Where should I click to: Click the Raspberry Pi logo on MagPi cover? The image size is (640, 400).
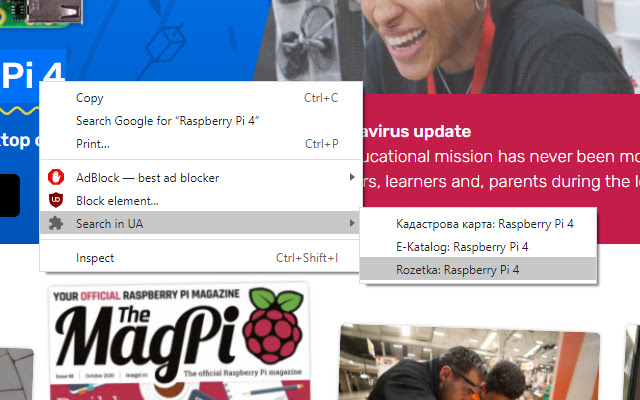273,325
